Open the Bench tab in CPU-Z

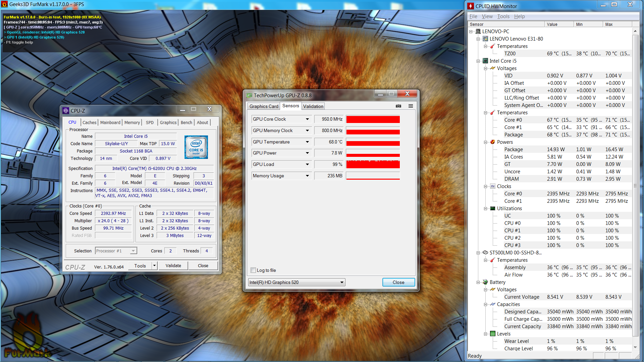click(x=186, y=122)
